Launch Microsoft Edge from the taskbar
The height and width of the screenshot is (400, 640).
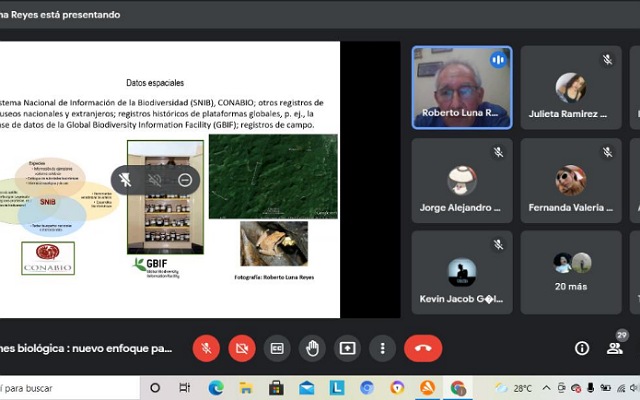[x=216, y=388]
